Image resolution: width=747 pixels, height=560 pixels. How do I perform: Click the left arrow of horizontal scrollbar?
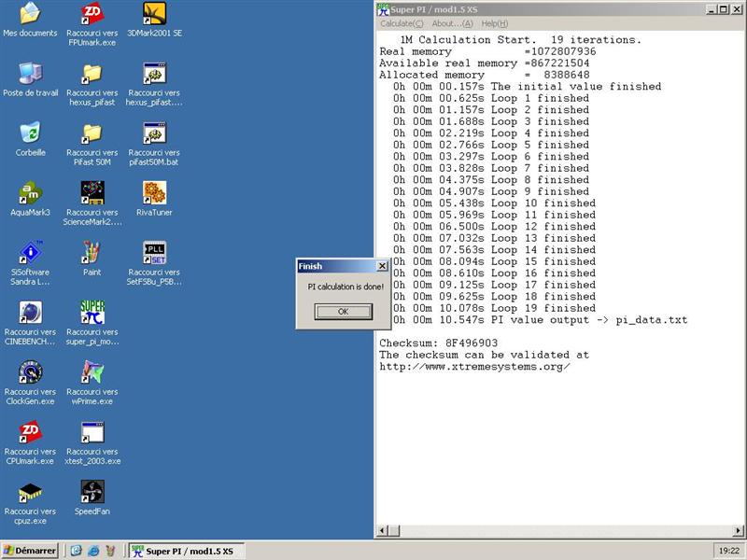(x=382, y=530)
